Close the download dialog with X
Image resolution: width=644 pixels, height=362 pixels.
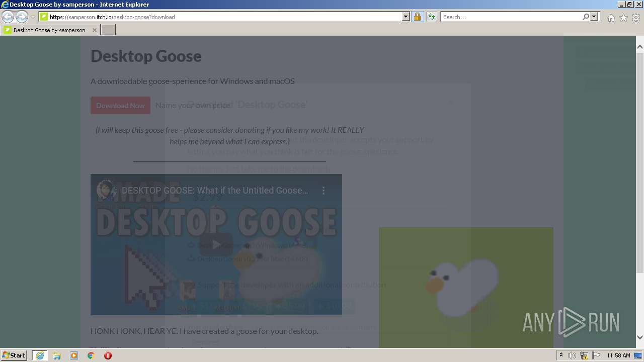pos(450,102)
